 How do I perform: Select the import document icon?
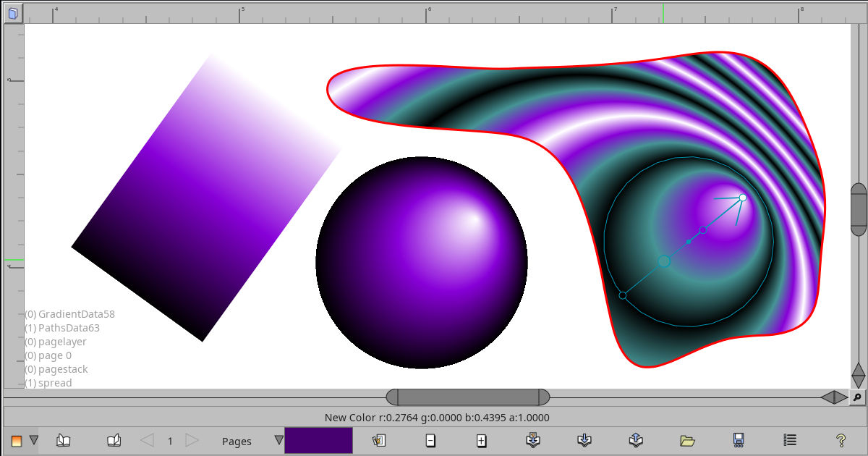532,439
